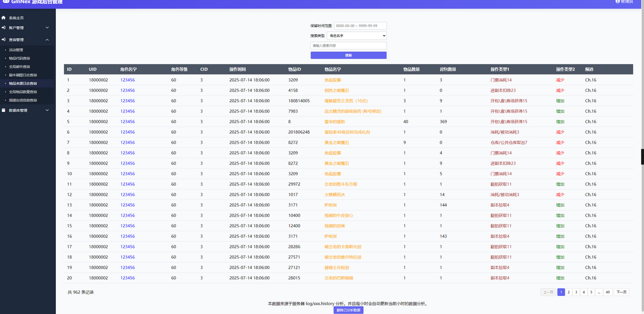The width and height of the screenshot is (644, 314).
Task: Select 全局物品数量查询 menu item
Action: click(23, 92)
